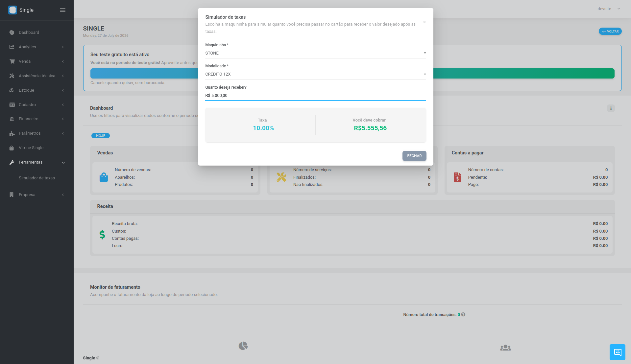
Task: Click the Dashboard three-dots options icon
Action: [611, 108]
